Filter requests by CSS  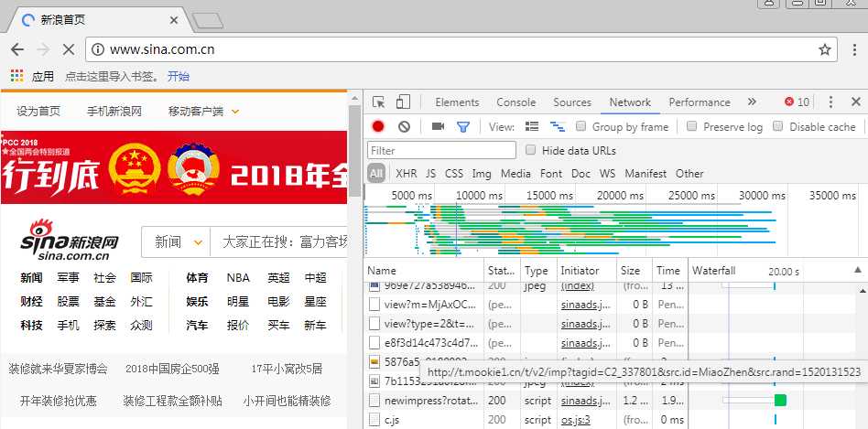point(454,174)
